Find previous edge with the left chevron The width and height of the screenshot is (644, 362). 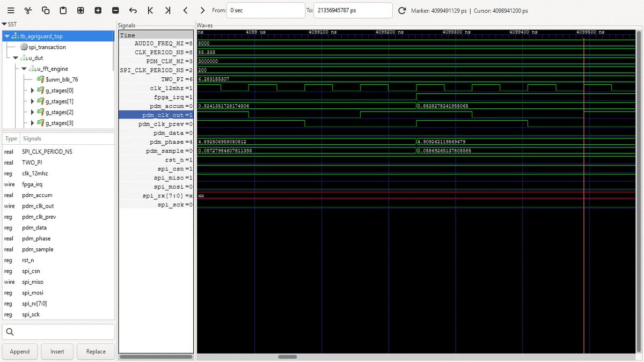pyautogui.click(x=185, y=10)
